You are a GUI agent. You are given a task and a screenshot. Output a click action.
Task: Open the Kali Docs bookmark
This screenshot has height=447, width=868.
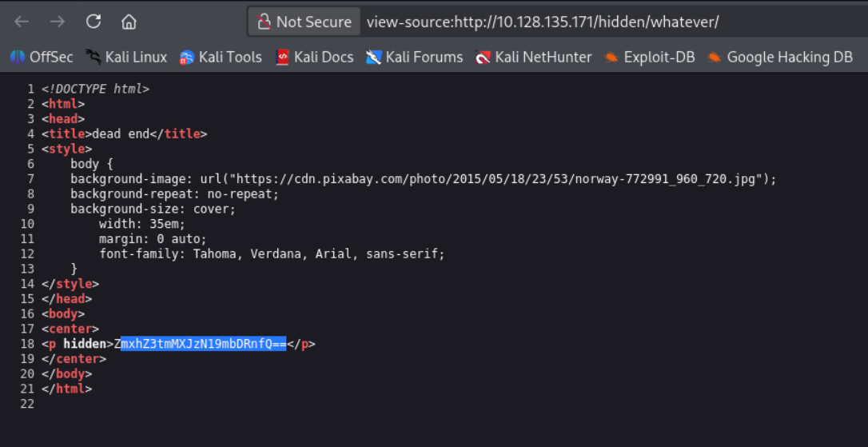click(314, 57)
